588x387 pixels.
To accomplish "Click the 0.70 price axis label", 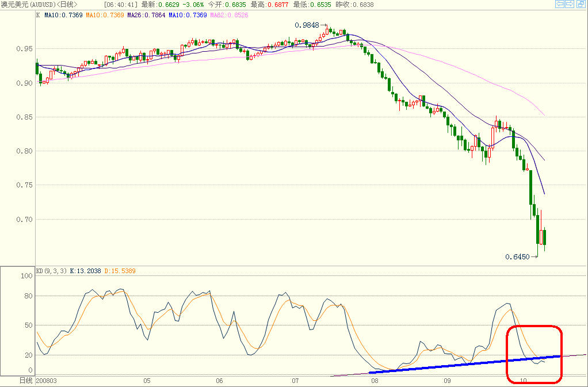I will [x=24, y=219].
